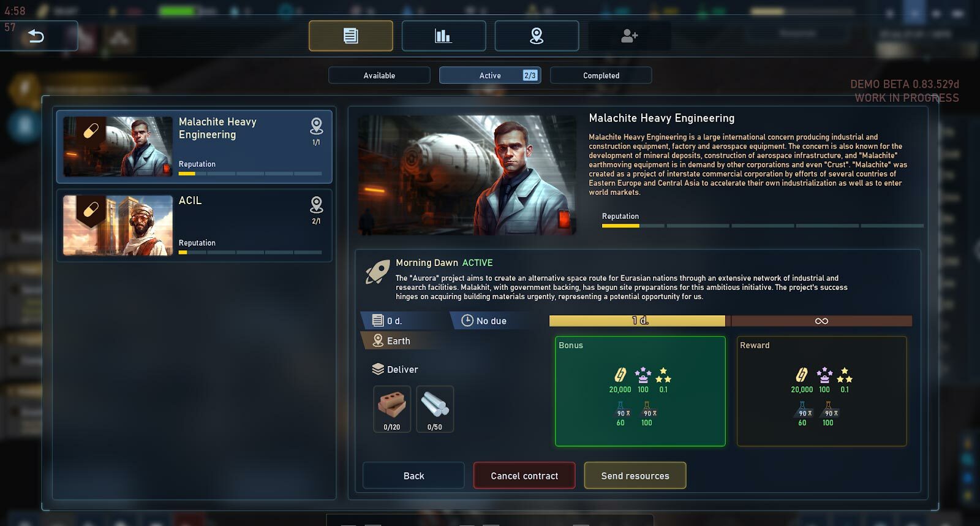The width and height of the screenshot is (980, 526).
Task: Click the Cancel contract button
Action: coord(524,476)
